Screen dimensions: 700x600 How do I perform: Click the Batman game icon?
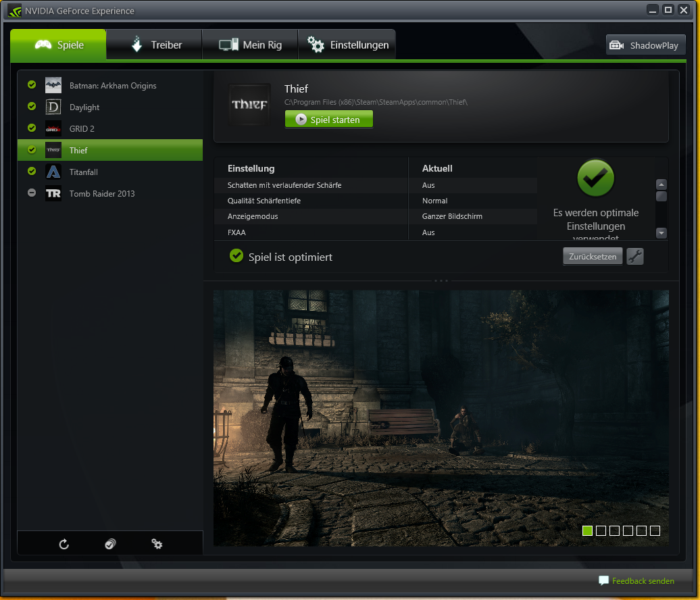point(53,85)
